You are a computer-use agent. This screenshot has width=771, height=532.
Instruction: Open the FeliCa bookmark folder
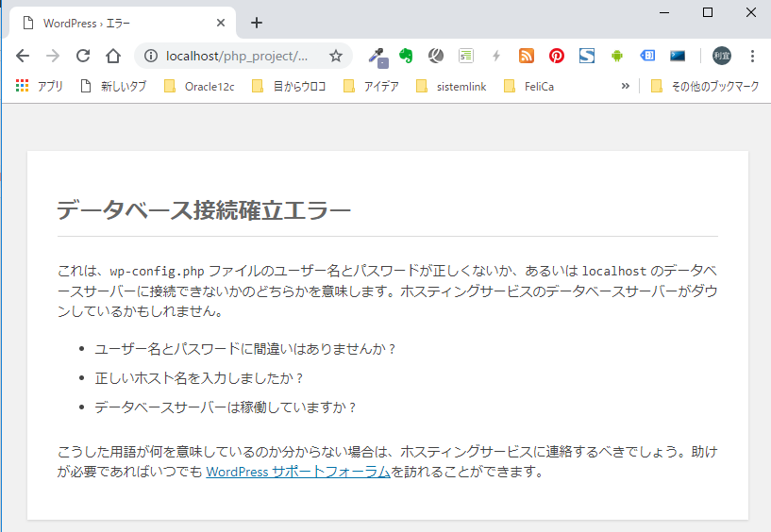tap(529, 87)
